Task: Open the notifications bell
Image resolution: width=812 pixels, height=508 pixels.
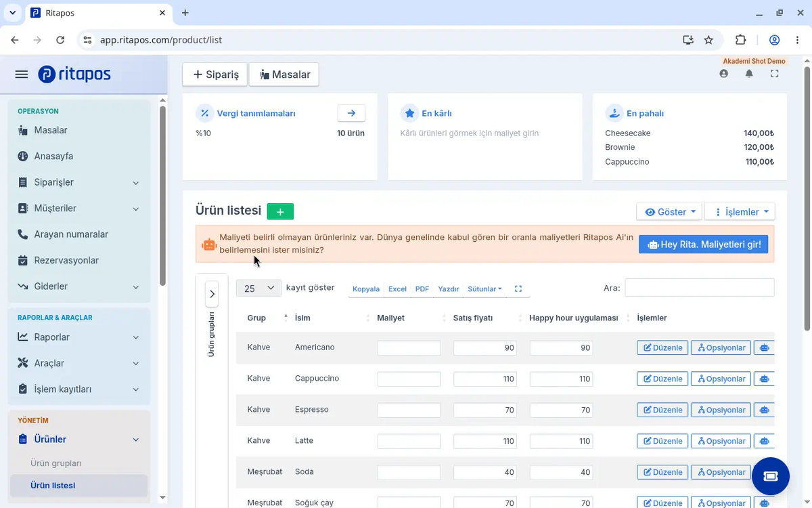Action: pos(749,74)
